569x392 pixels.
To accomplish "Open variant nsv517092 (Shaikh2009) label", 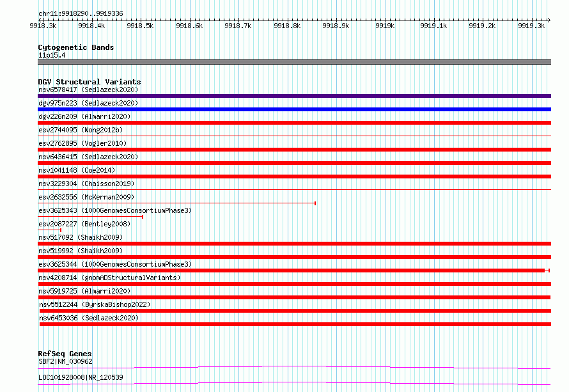I will point(81,237).
